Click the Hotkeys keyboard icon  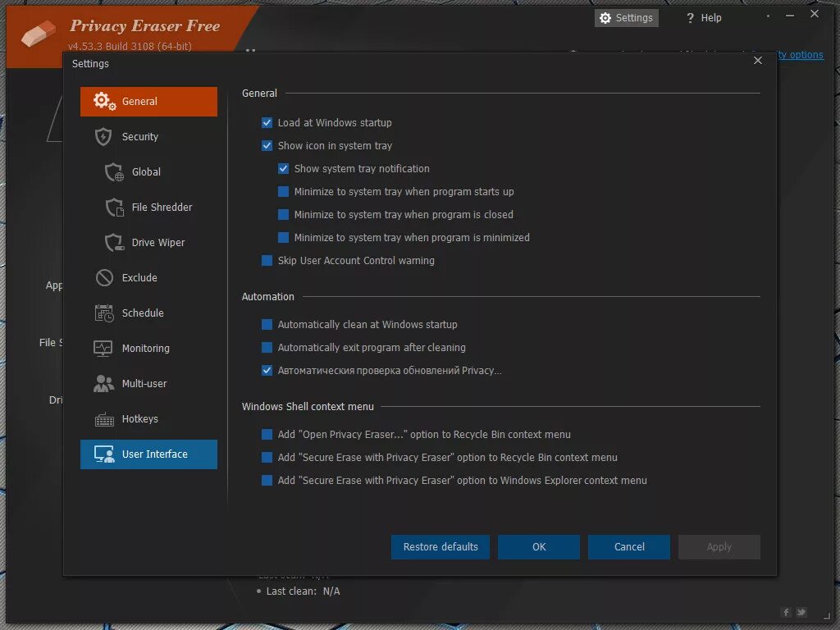104,419
